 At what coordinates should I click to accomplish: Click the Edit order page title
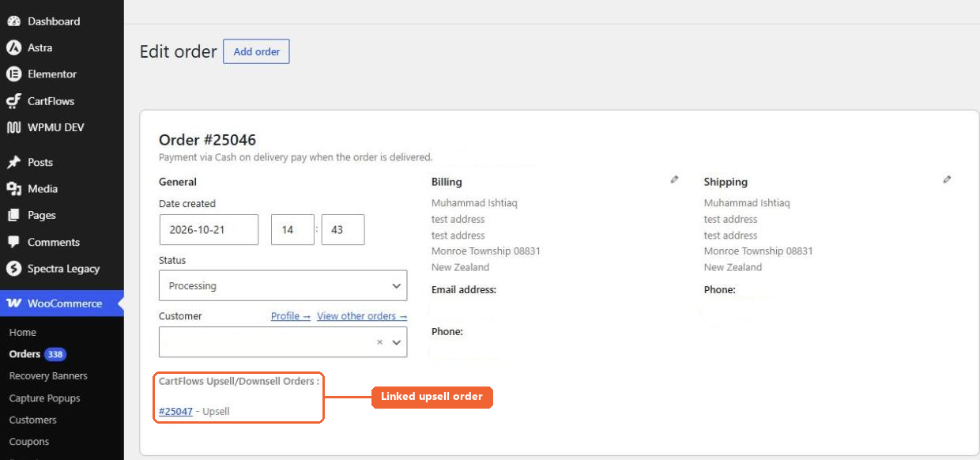coord(178,51)
